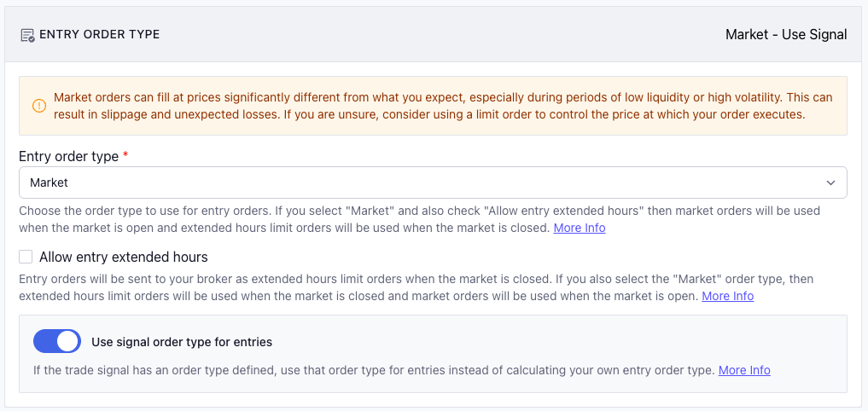Click the "Allow entry extended hours" label

124,257
